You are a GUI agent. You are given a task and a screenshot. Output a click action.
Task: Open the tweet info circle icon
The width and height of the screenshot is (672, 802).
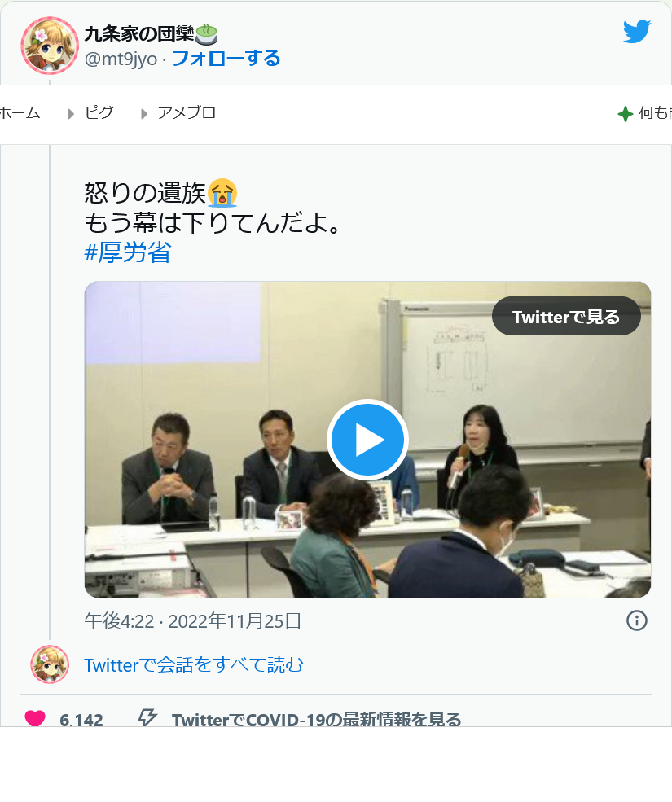pyautogui.click(x=637, y=620)
